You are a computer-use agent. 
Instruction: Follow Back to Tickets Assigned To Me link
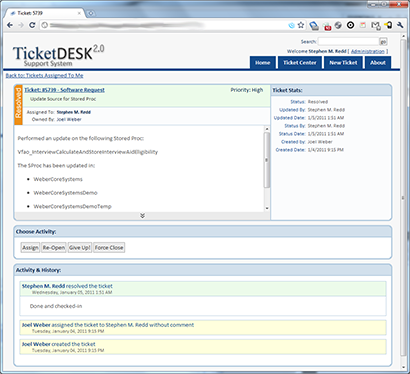click(44, 76)
